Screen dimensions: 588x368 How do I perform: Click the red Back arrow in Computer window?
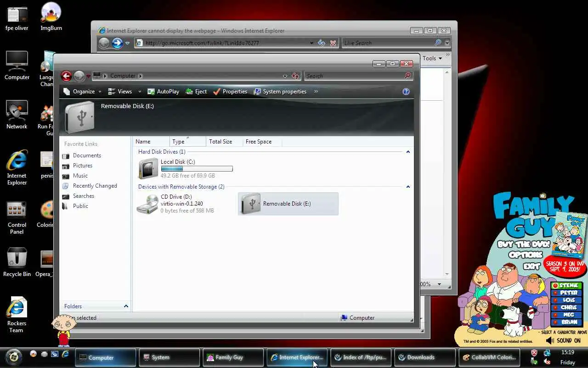click(67, 76)
